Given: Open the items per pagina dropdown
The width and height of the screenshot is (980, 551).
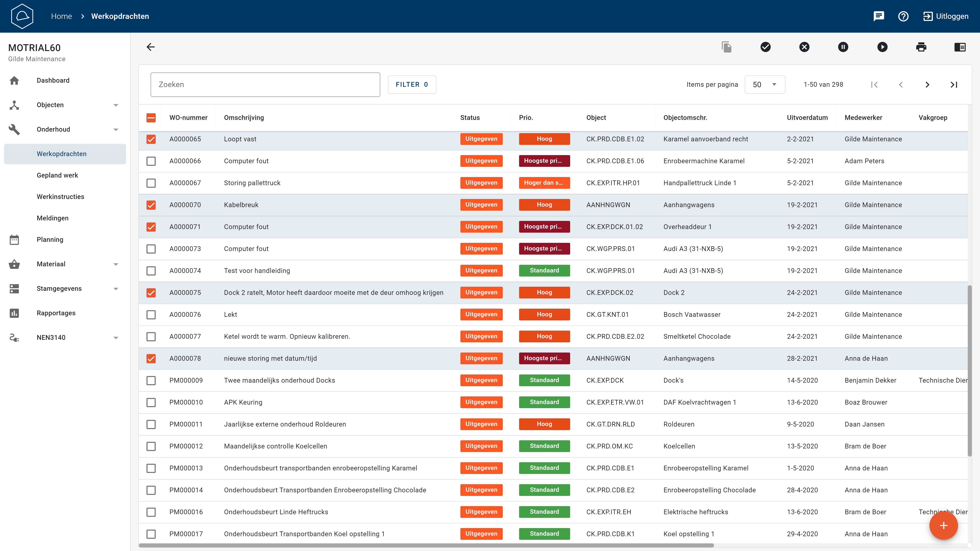Looking at the screenshot, I should pyautogui.click(x=765, y=84).
